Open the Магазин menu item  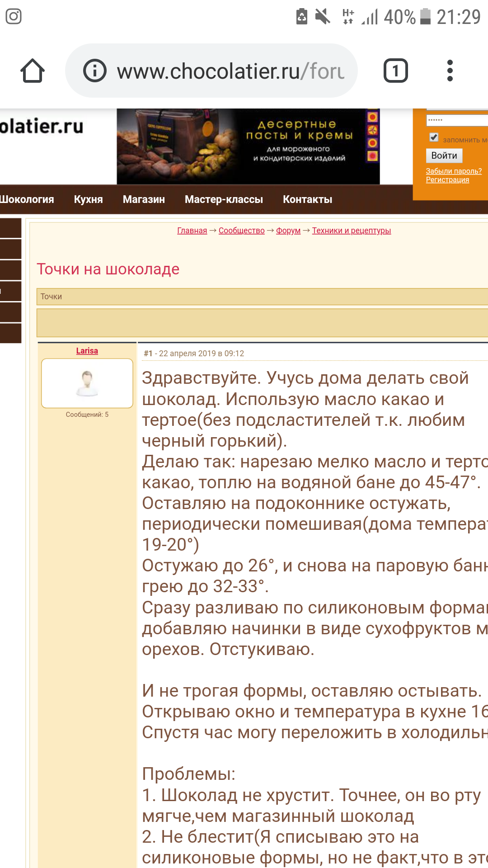(144, 199)
